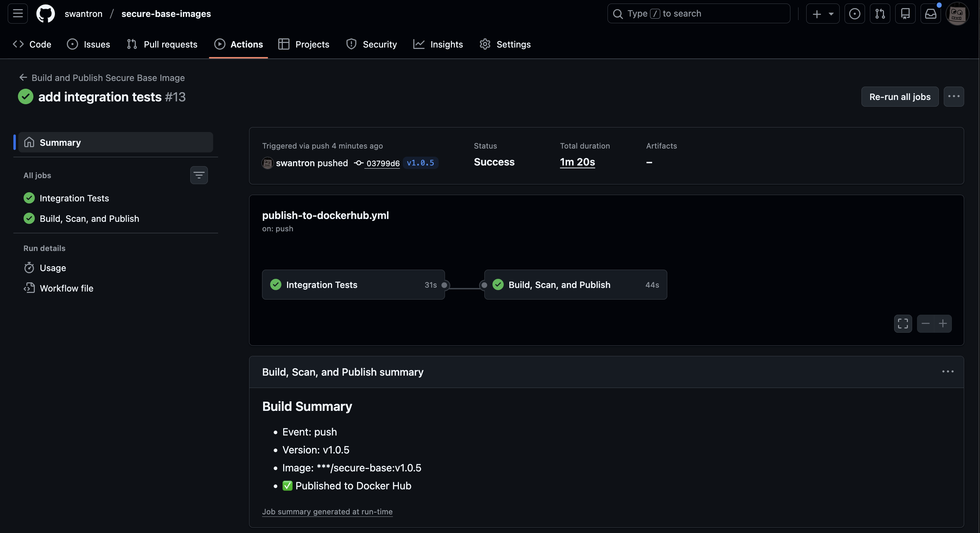Click the GitHub logo icon
980x533 pixels.
pos(46,13)
